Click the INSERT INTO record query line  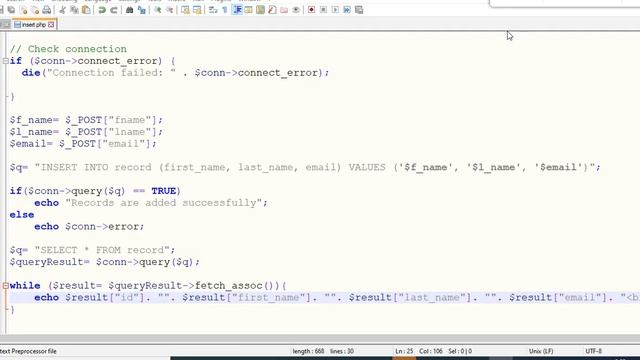(x=305, y=167)
